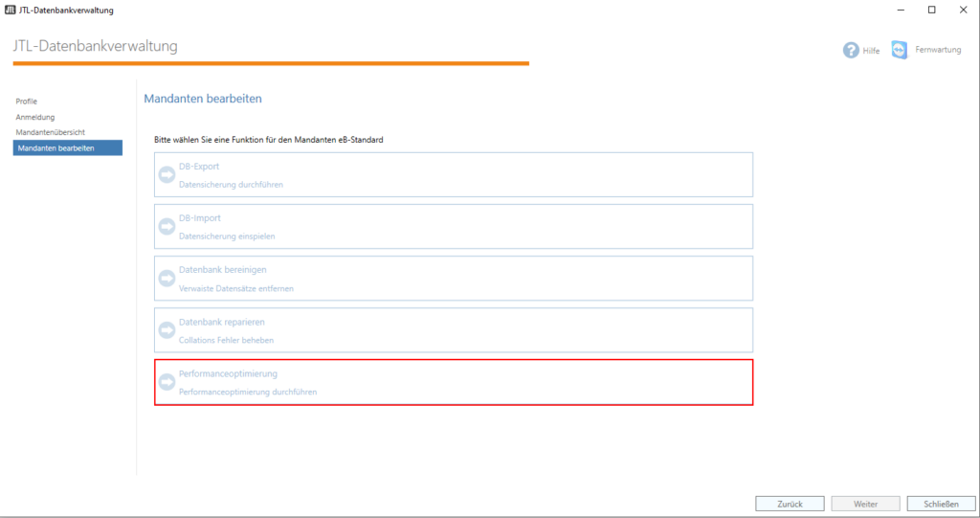This screenshot has width=980, height=518.
Task: Click the Datenbank bereinigen arrow icon
Action: point(167,279)
